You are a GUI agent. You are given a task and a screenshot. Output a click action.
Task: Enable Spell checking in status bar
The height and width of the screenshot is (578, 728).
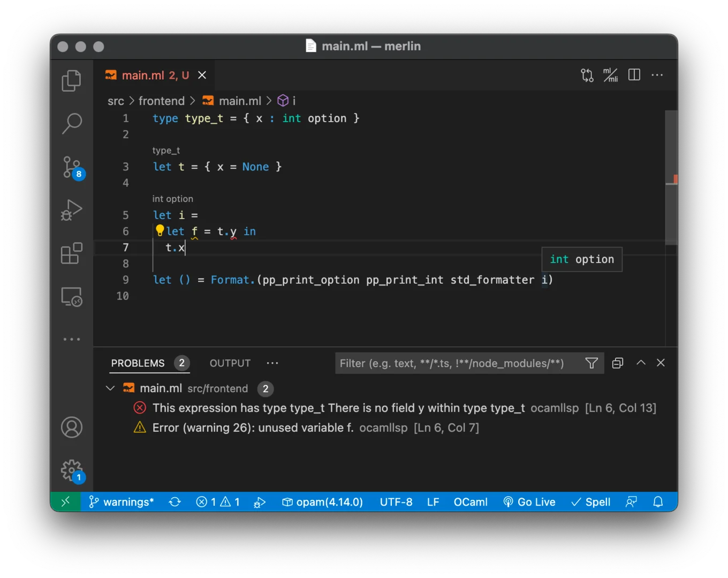point(591,502)
